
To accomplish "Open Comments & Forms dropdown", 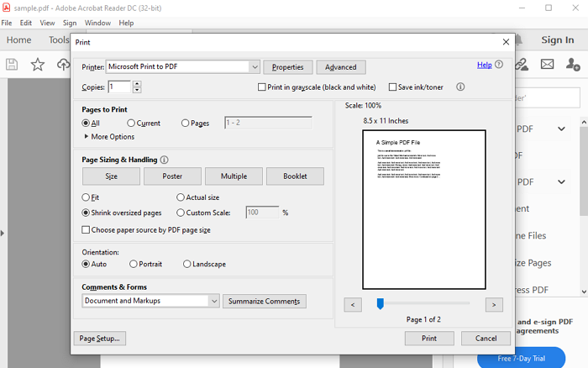I will 213,301.
